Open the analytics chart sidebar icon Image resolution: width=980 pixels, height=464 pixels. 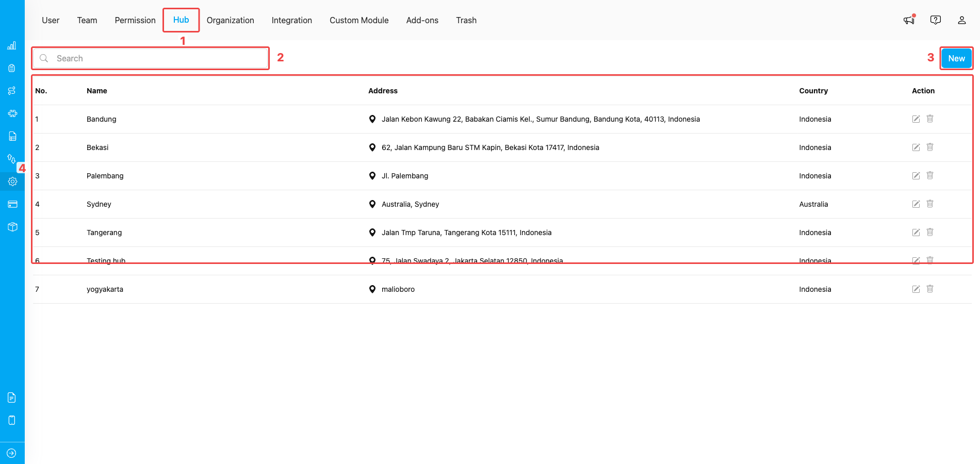pos(12,45)
